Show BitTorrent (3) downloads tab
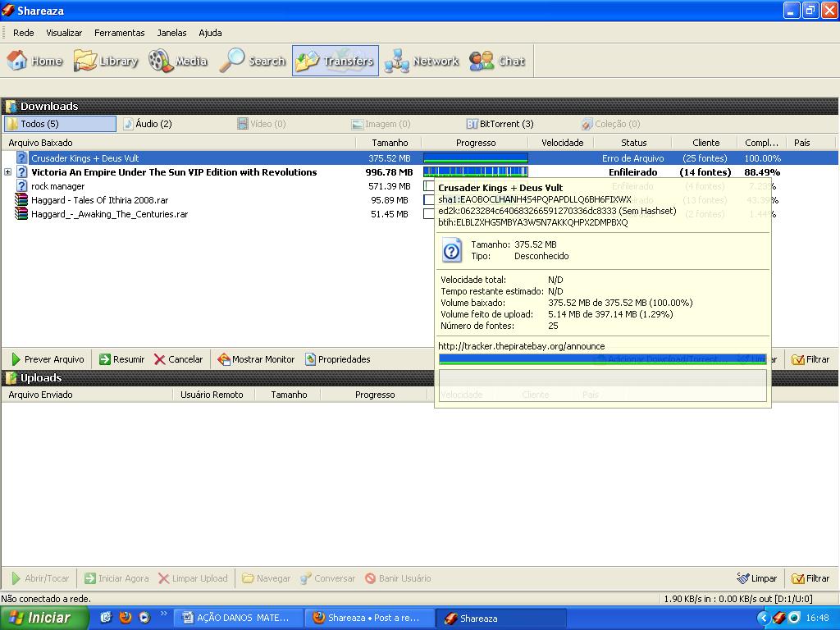Viewport: 840px width, 630px height. click(x=500, y=124)
